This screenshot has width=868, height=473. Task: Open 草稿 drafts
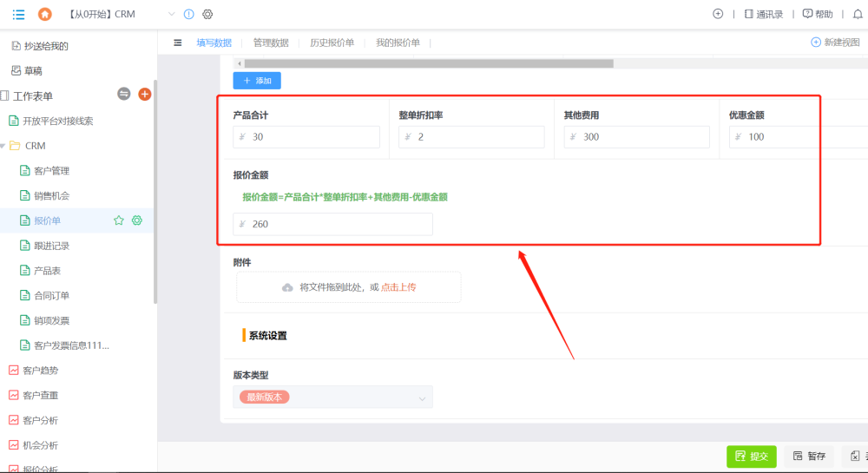(27, 71)
